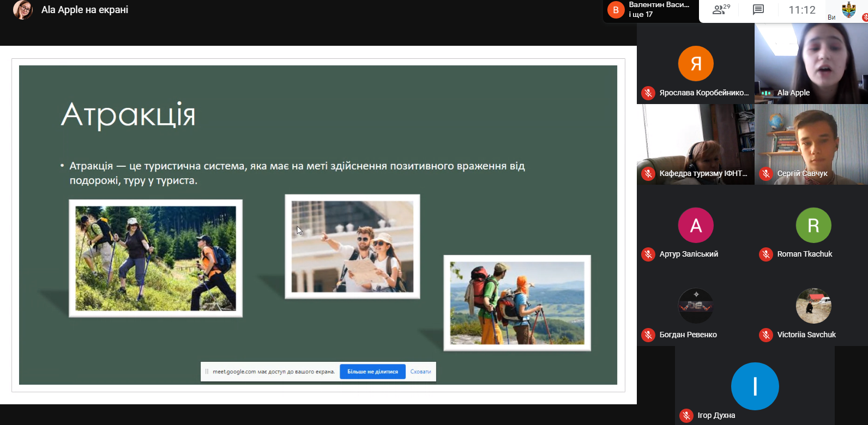Viewport: 868px width, 425px height.
Task: Select Ala Apple's video tile
Action: tap(811, 63)
